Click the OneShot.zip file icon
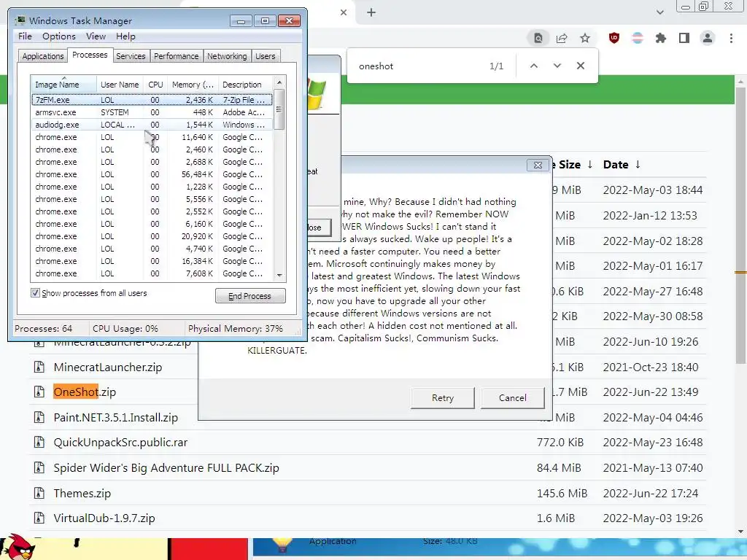 (39, 392)
